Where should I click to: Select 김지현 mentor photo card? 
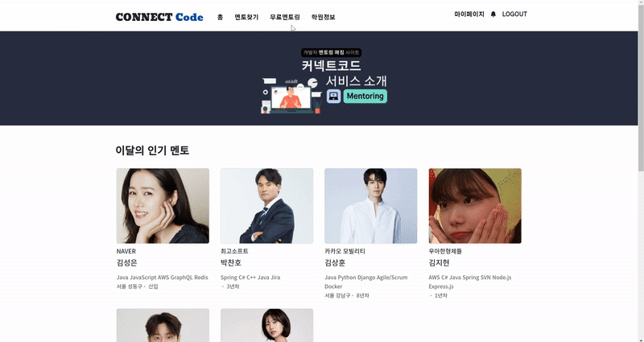tap(475, 206)
